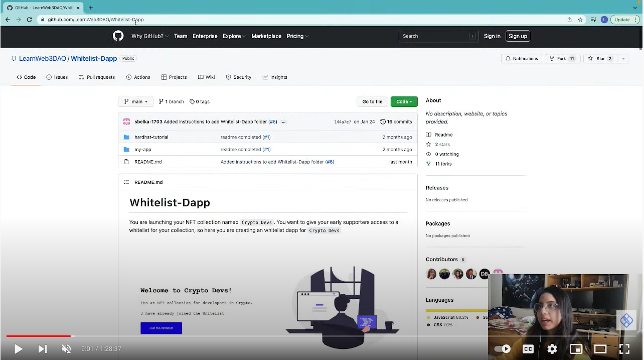644x360 pixels.
Task: Open the main branch dropdown
Action: click(135, 101)
